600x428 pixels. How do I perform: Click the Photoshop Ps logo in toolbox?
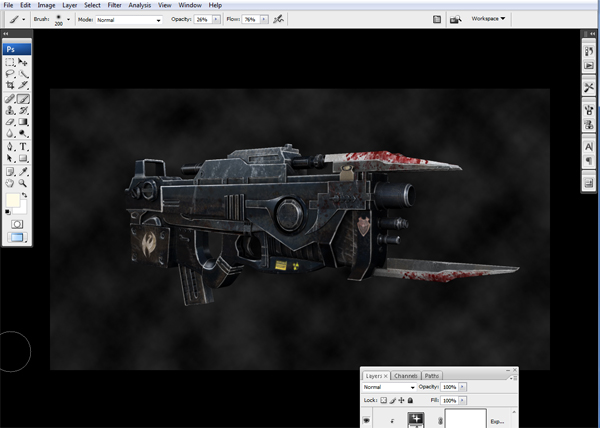[x=17, y=49]
